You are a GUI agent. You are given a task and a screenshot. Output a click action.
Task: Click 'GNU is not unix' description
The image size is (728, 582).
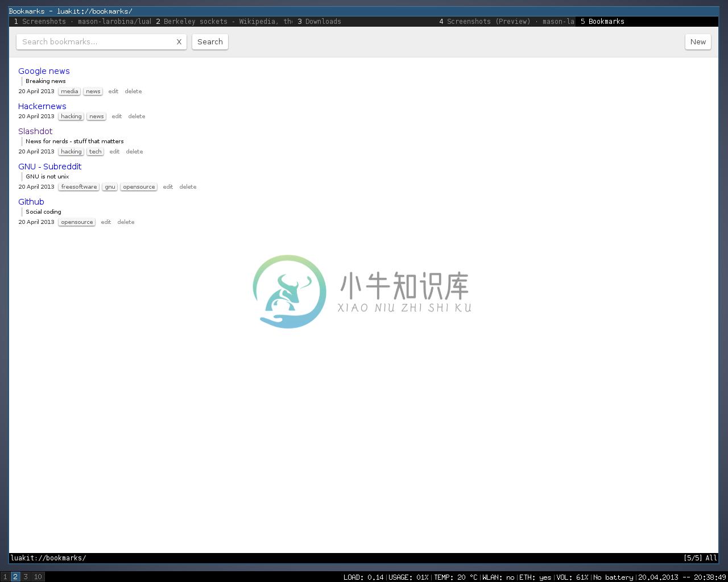click(x=47, y=177)
